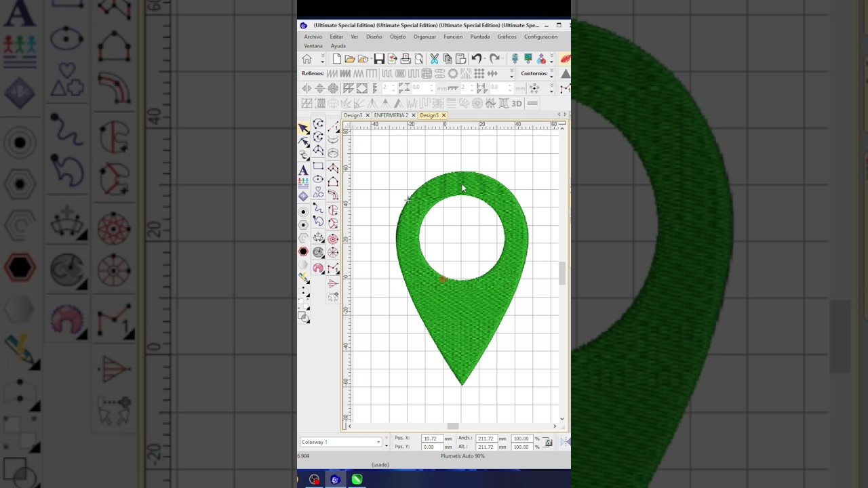Click the blue ES embroidery app taskbar icon

335,479
